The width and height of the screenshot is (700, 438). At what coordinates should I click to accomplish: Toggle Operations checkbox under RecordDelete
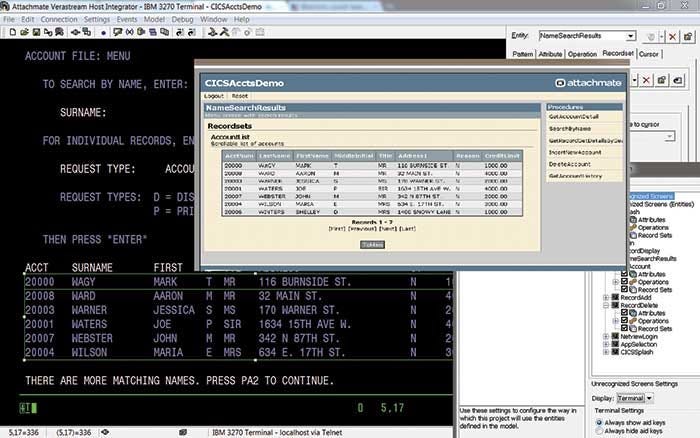624,320
